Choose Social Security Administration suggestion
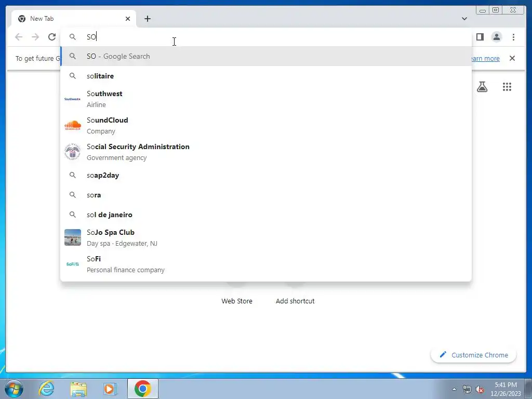The image size is (532, 399). pos(265,152)
